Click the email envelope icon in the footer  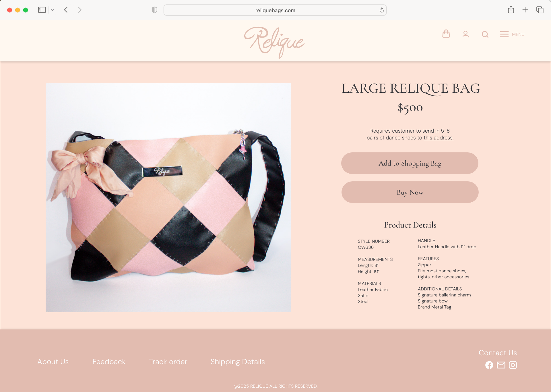(x=501, y=365)
